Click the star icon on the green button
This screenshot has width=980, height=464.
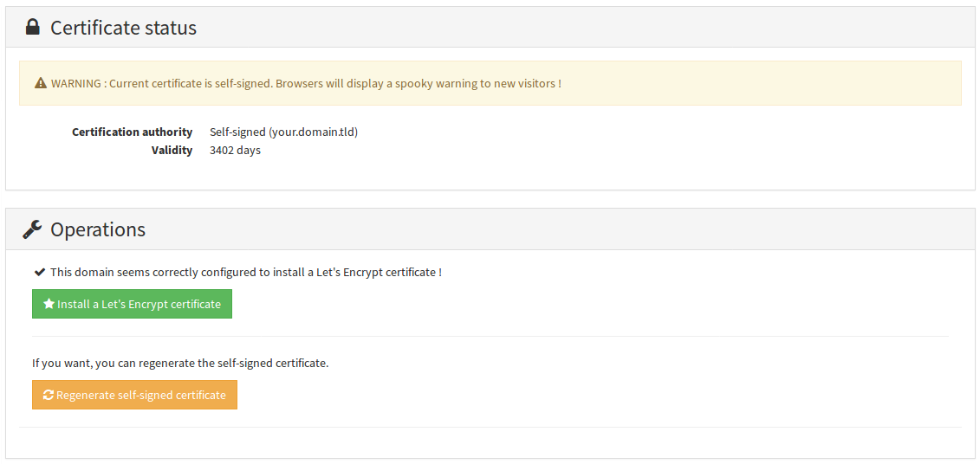[x=49, y=305]
